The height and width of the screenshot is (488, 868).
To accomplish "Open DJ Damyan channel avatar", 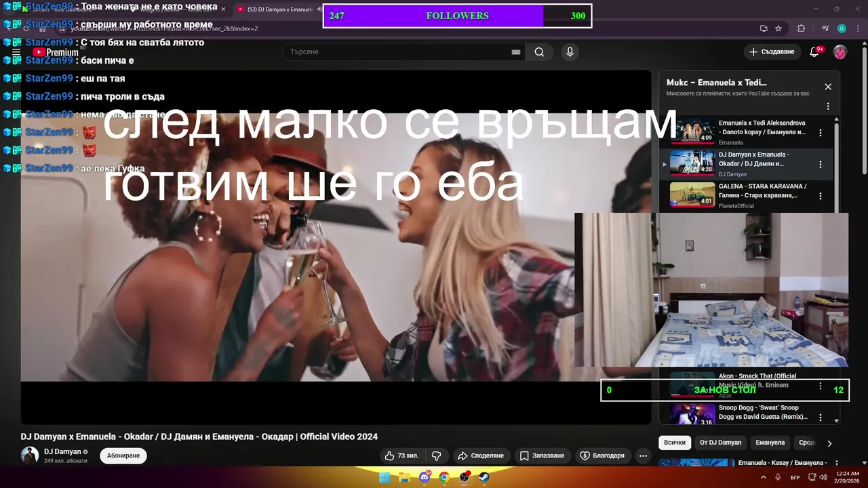I will click(30, 455).
